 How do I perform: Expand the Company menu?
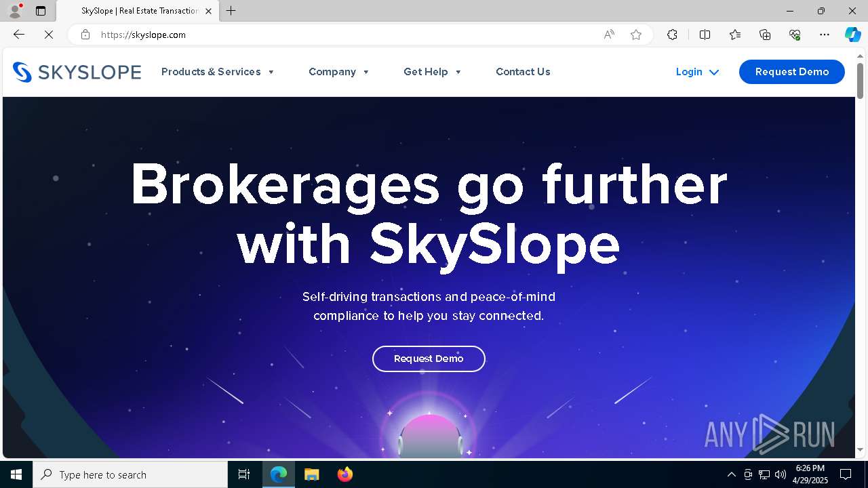point(339,72)
